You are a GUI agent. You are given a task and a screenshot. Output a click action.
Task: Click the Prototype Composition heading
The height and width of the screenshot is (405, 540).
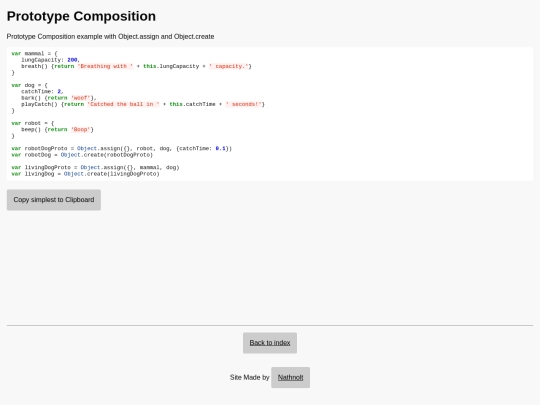tap(81, 16)
